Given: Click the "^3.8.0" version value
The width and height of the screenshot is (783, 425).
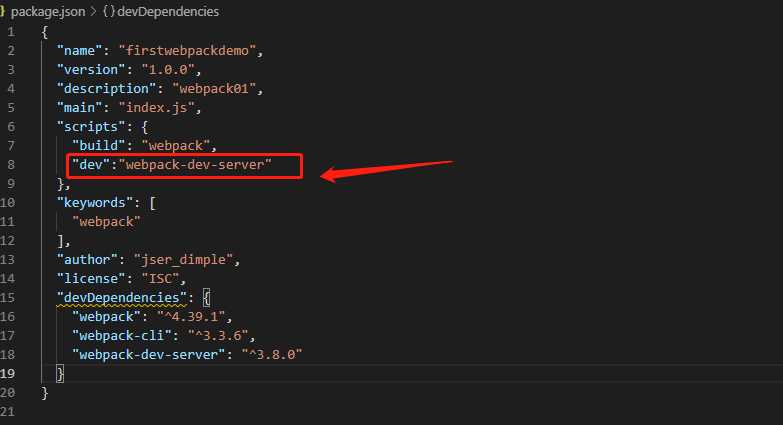Looking at the screenshot, I should (x=272, y=354).
